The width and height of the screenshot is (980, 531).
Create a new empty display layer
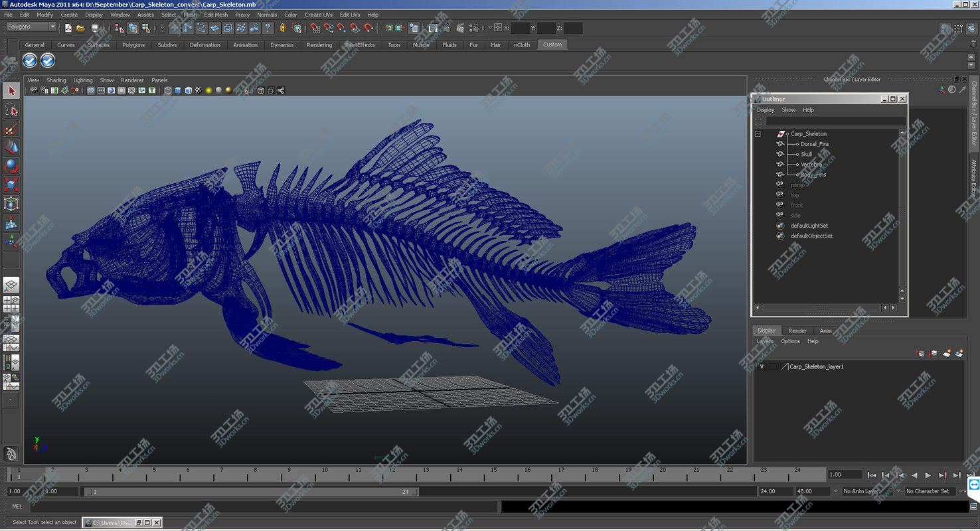point(947,353)
